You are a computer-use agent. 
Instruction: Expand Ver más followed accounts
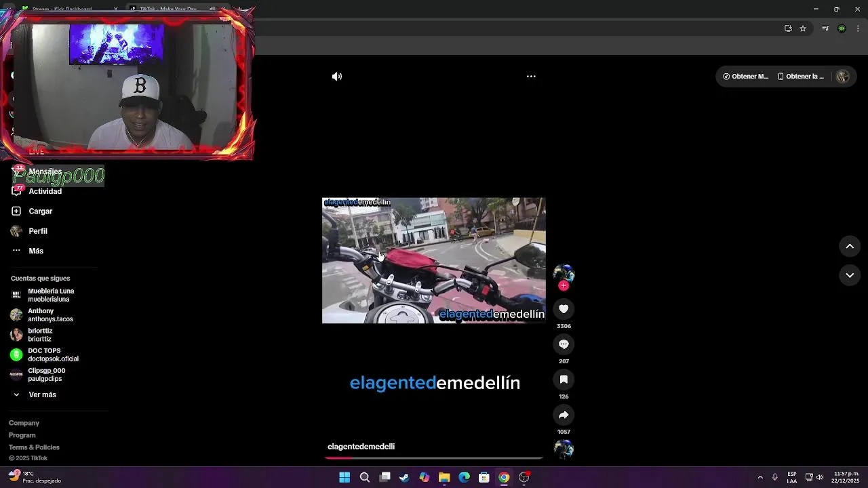(42, 395)
